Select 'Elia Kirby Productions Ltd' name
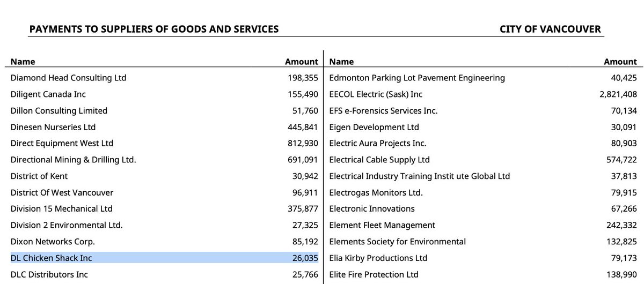The image size is (644, 284). pyautogui.click(x=378, y=258)
